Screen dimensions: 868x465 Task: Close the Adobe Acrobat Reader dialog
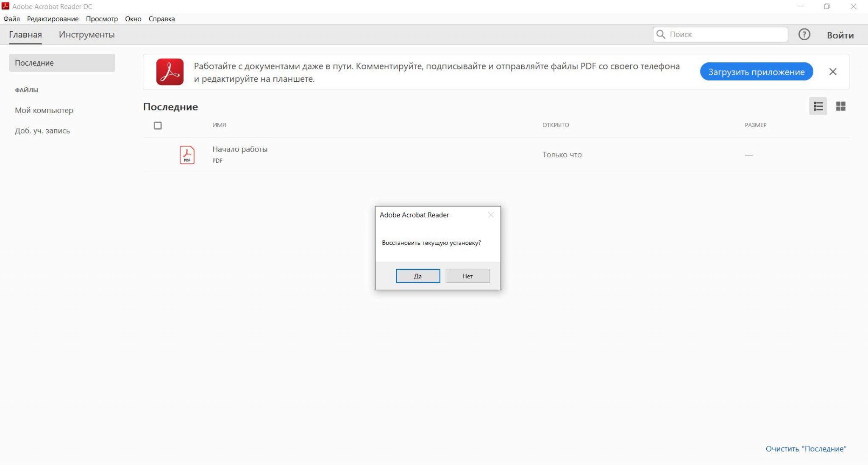pyautogui.click(x=491, y=215)
